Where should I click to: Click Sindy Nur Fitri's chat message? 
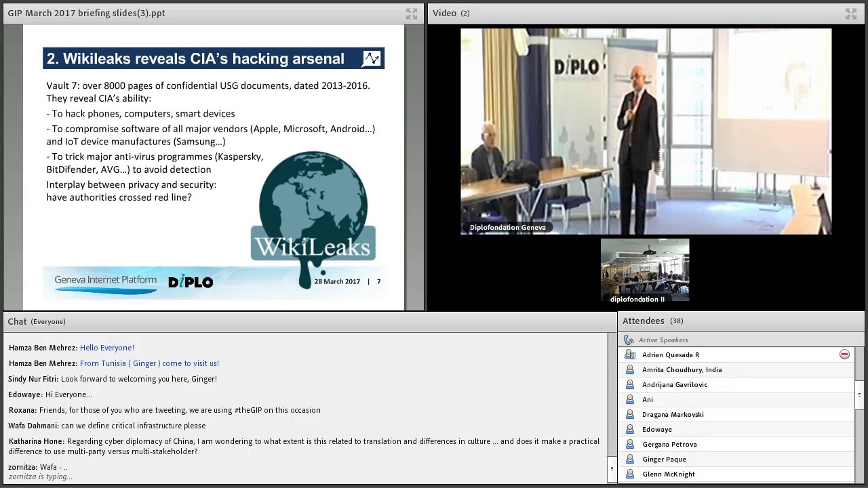[x=113, y=379]
